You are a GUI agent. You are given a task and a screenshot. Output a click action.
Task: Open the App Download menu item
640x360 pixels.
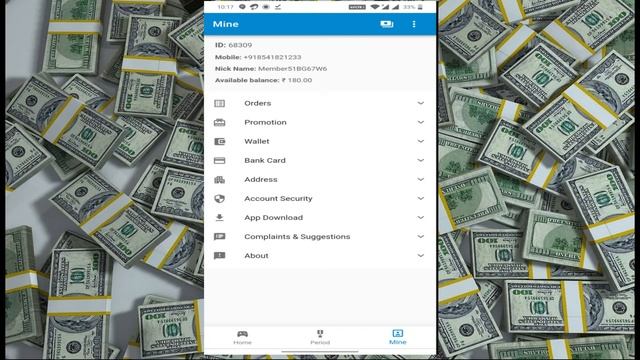[x=320, y=218]
